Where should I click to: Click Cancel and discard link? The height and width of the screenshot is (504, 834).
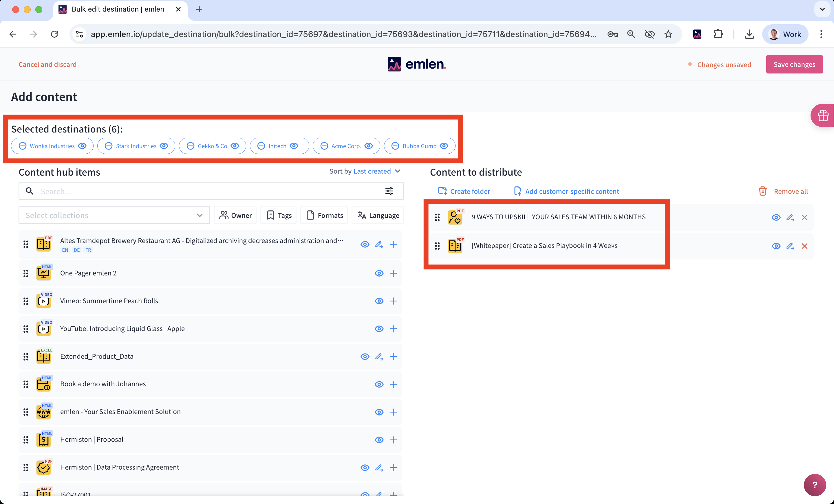47,64
